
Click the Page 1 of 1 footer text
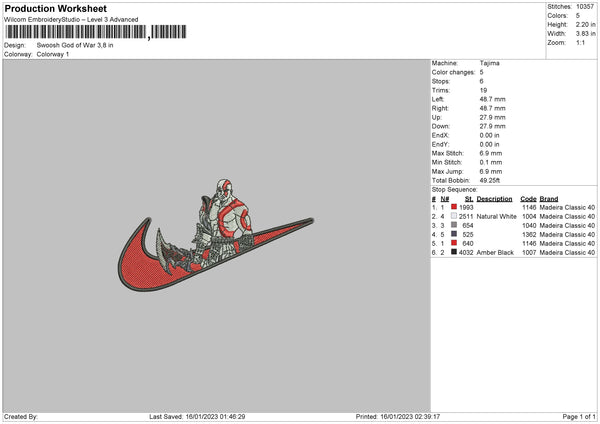tap(579, 416)
